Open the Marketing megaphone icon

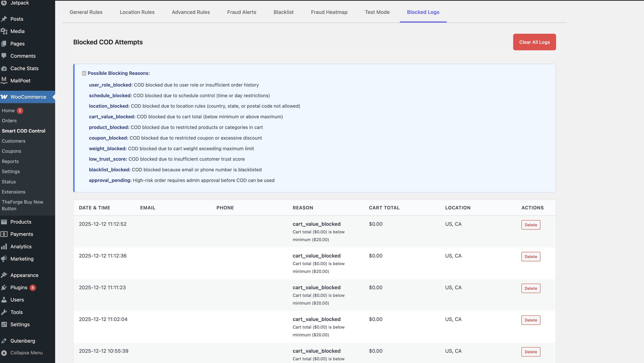(x=4, y=259)
